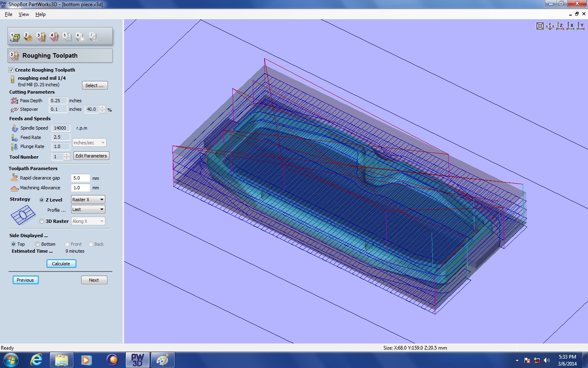
Task: Open the feed units inches/sec dropdown
Action: [89, 143]
